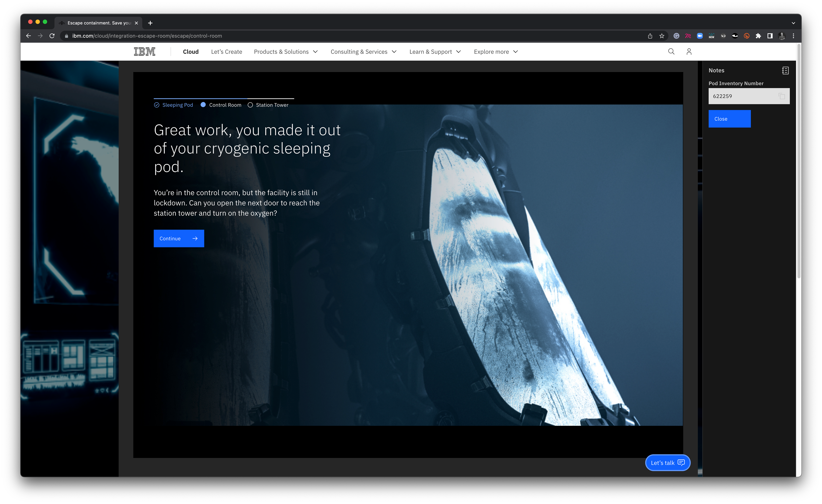Open the tab search dropdown arrow
Viewport: 822px width, 504px height.
793,23
